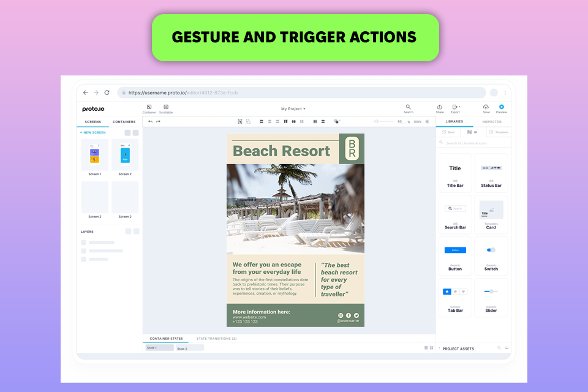Click the Align bottom icon

pos(302,121)
